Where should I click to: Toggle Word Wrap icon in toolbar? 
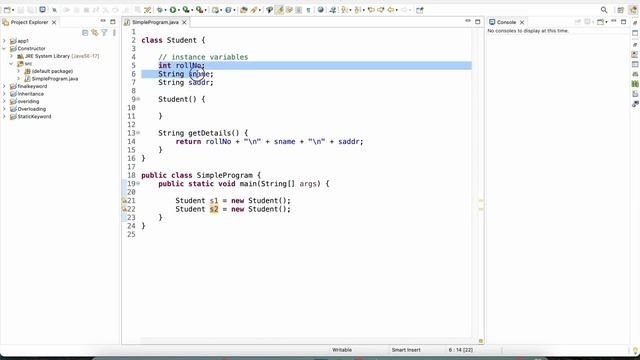289,10
